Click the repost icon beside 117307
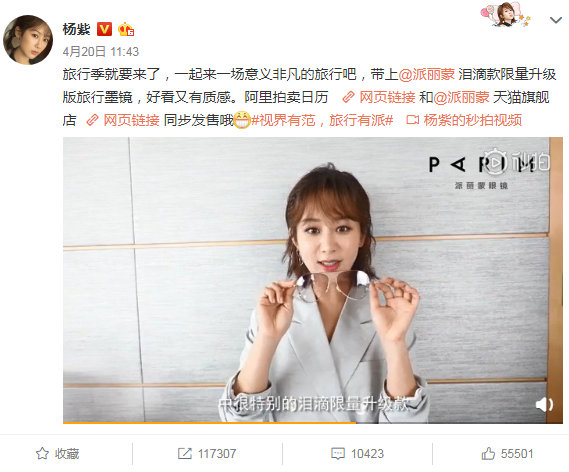This screenshot has height=472, width=569. pos(185,453)
